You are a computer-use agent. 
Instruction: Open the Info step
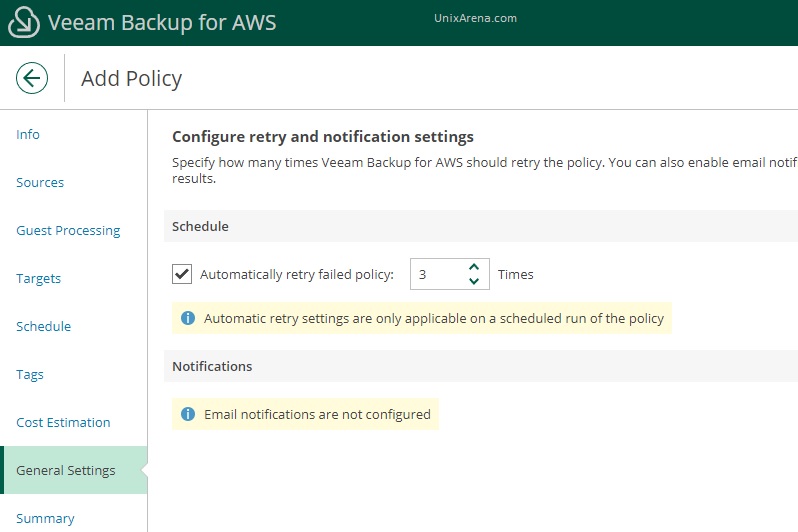point(27,134)
